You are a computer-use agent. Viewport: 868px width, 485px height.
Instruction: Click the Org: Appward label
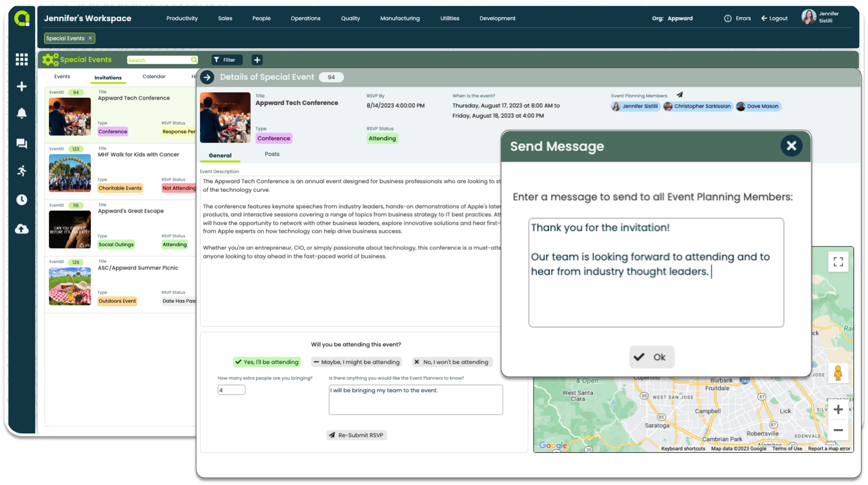tap(672, 18)
